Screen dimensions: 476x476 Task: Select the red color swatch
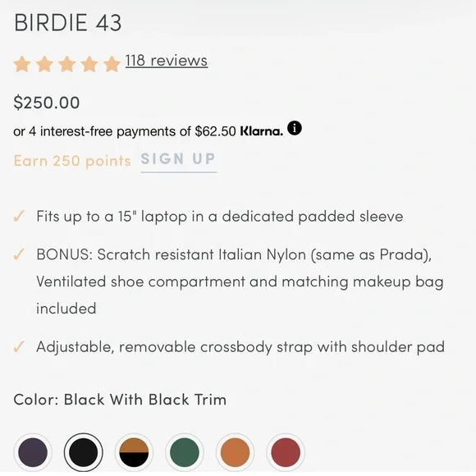pos(286,452)
